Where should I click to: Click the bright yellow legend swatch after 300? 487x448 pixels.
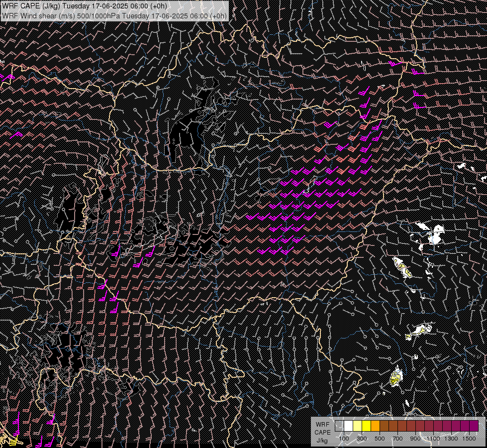coord(367,426)
